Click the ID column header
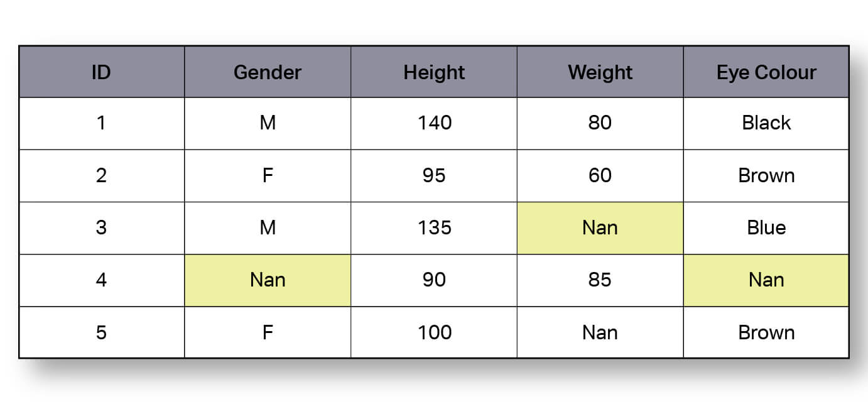Screen dimensions: 868x404 (x=102, y=72)
